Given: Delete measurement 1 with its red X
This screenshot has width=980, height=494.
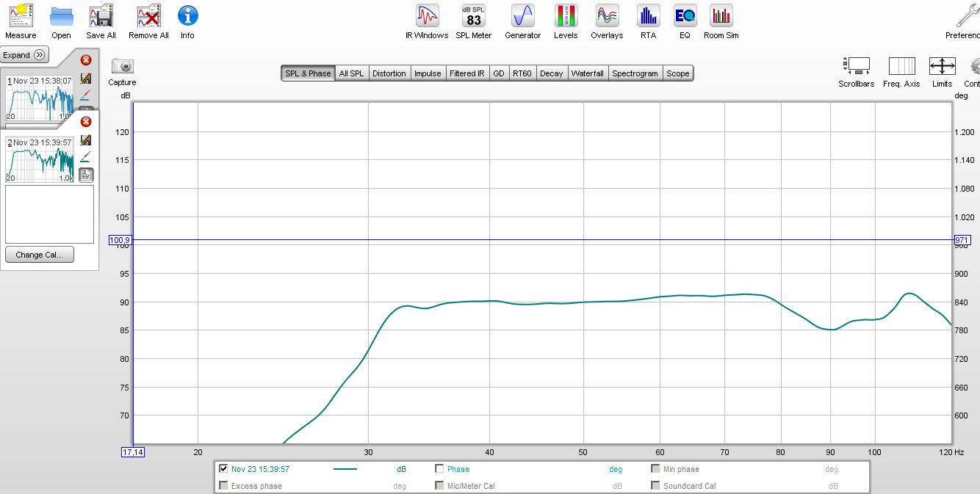Looking at the screenshot, I should pos(86,60).
